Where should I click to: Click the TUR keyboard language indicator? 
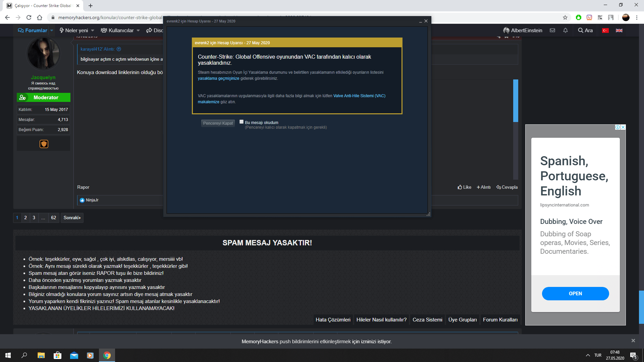(598, 355)
